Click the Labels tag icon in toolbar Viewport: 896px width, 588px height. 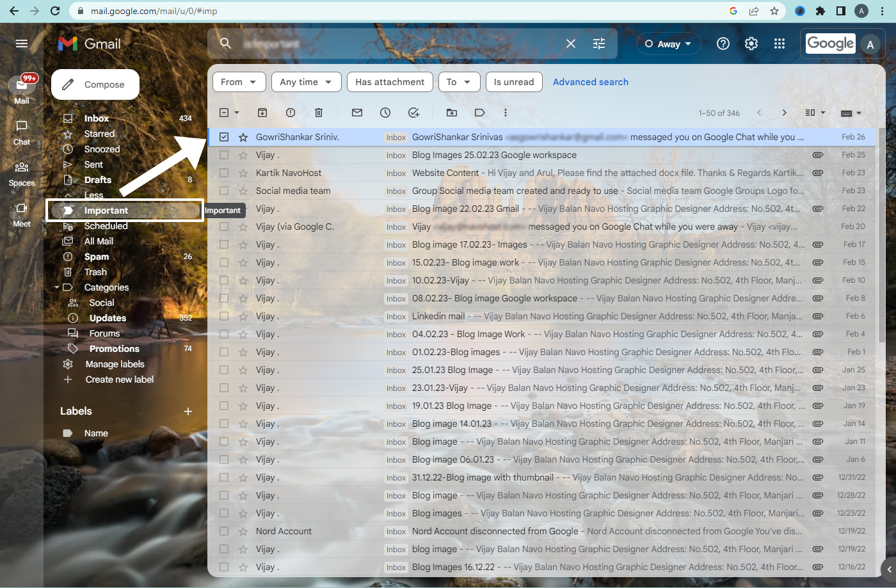click(480, 113)
